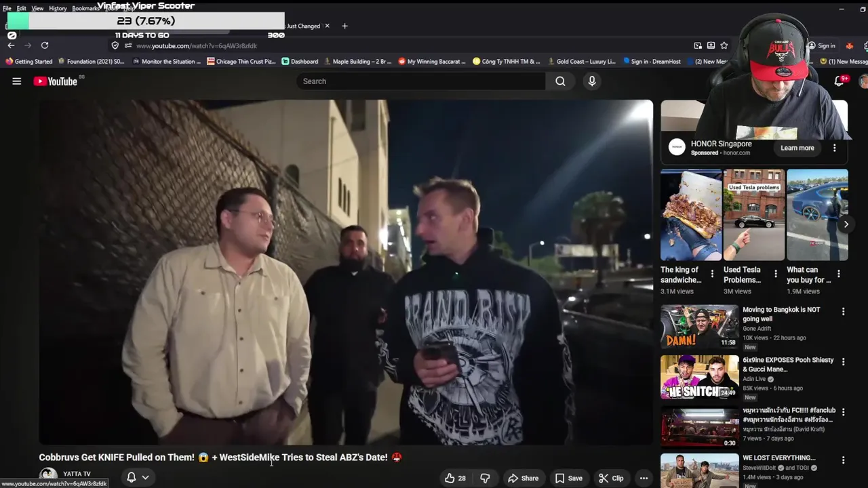Viewport: 868px width, 488px height.
Task: Open options for 'WE LOST EVERYTHING' video
Action: (x=844, y=460)
